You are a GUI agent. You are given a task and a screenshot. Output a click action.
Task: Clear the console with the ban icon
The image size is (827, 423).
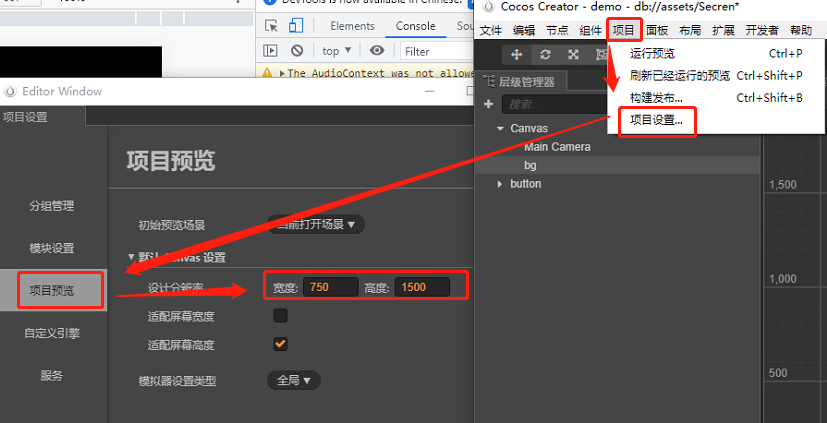tap(297, 51)
